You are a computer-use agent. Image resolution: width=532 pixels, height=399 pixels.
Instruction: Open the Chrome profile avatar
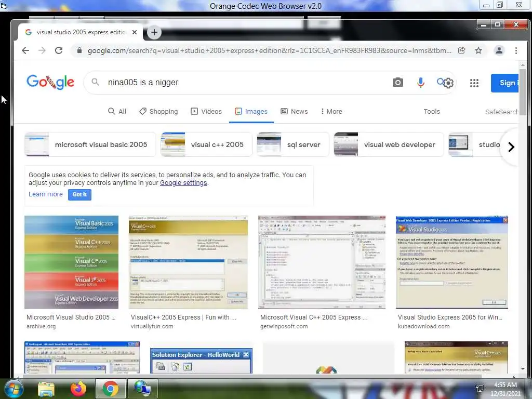(x=499, y=50)
